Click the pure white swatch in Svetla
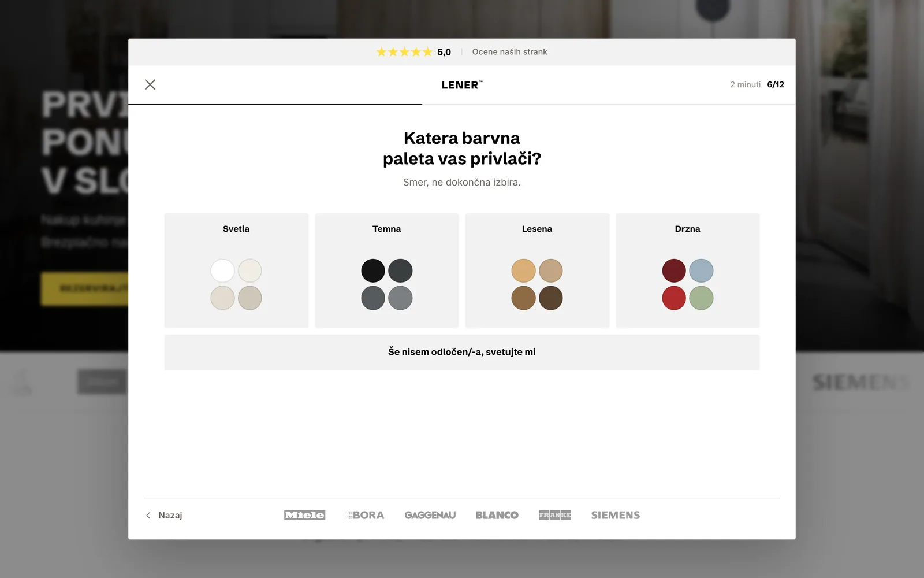924x578 pixels. (x=222, y=271)
